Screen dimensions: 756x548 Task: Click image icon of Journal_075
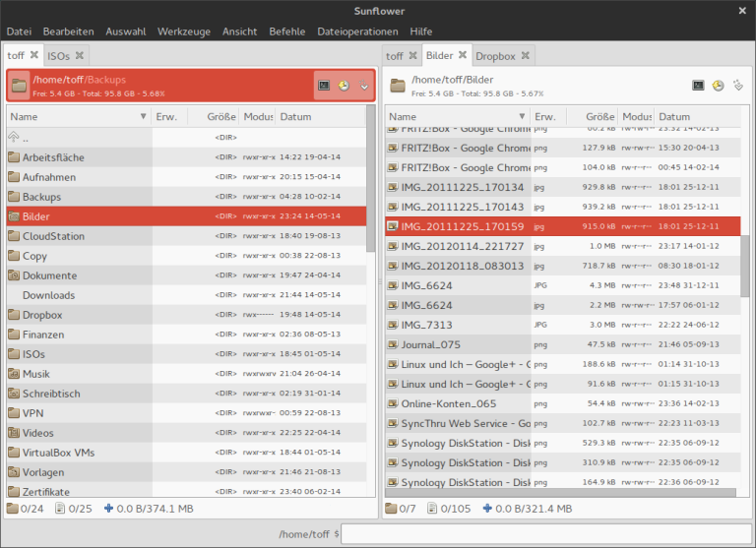[393, 344]
